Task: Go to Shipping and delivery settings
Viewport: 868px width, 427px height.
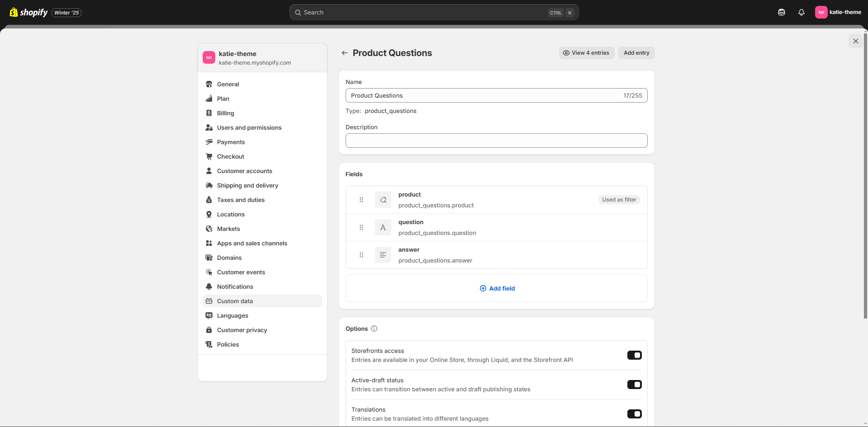Action: tap(247, 185)
